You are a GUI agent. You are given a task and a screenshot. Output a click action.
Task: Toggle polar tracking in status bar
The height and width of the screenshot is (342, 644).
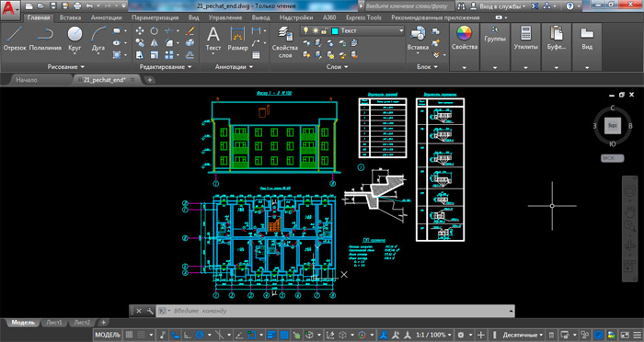click(x=200, y=335)
